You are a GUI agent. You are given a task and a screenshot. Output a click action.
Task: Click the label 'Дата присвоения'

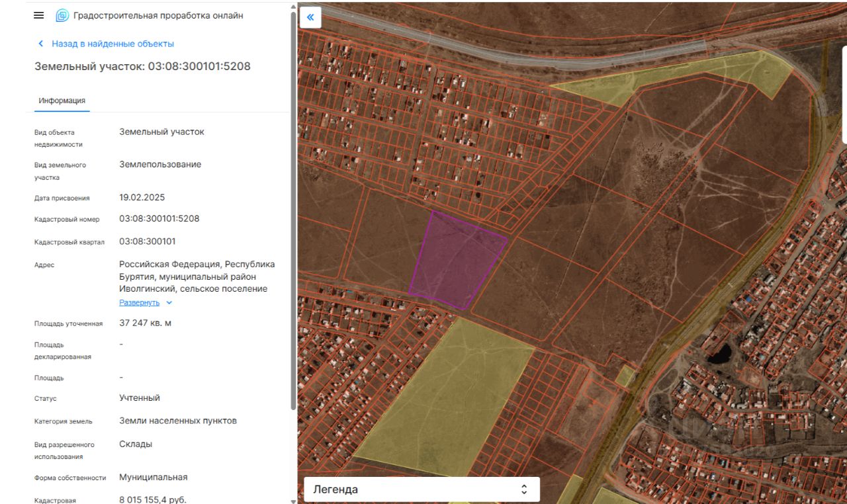pyautogui.click(x=62, y=198)
